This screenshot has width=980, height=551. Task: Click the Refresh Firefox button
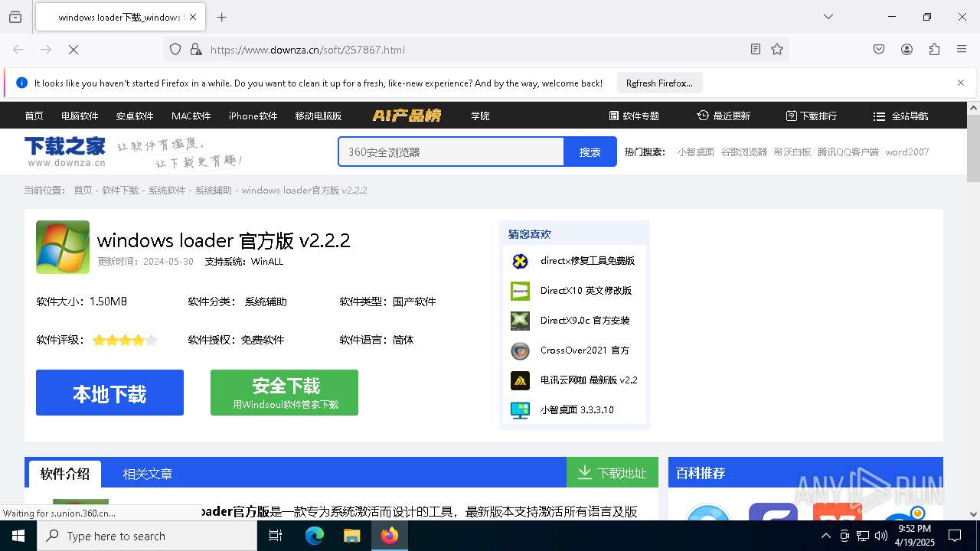click(x=659, y=83)
